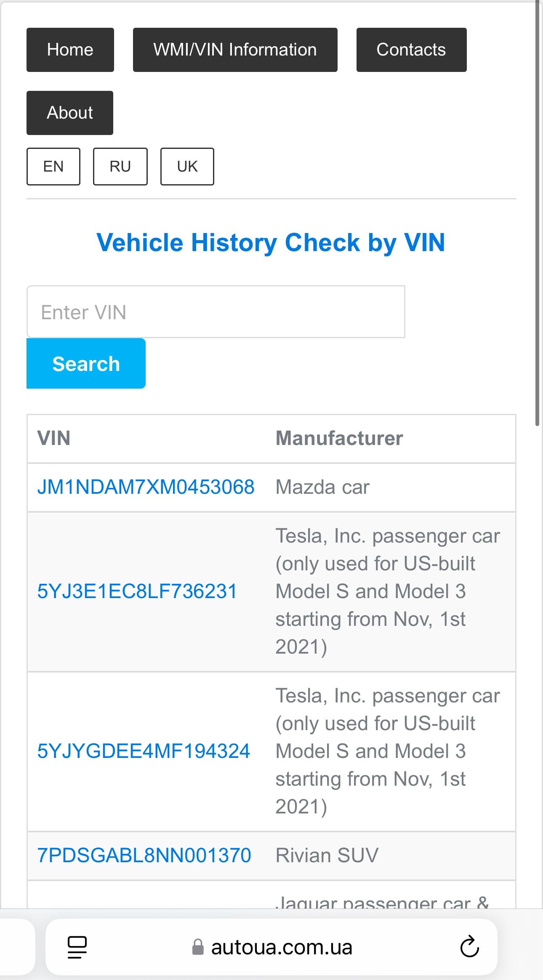Tap the autoua.com.ua address bar

(281, 947)
